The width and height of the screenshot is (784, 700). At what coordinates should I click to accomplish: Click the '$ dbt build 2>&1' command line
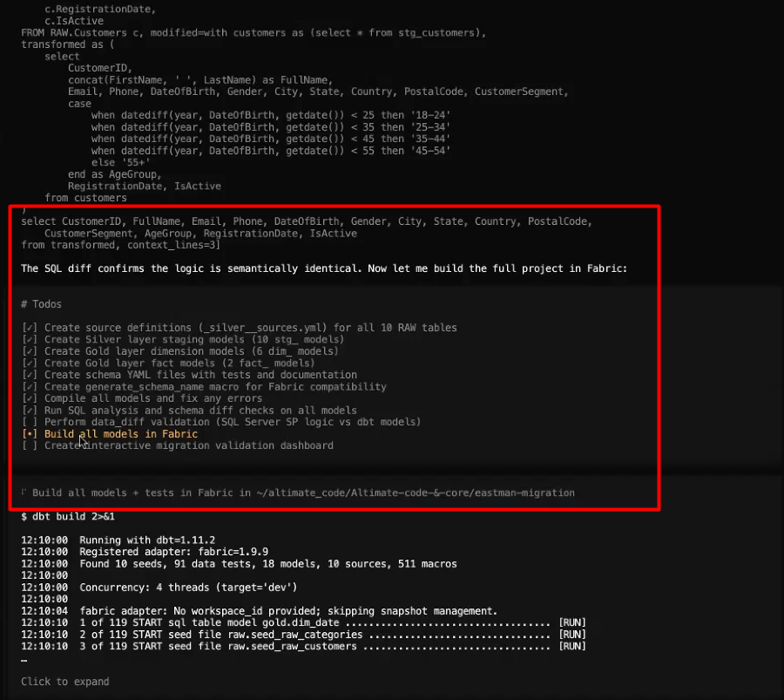point(68,516)
